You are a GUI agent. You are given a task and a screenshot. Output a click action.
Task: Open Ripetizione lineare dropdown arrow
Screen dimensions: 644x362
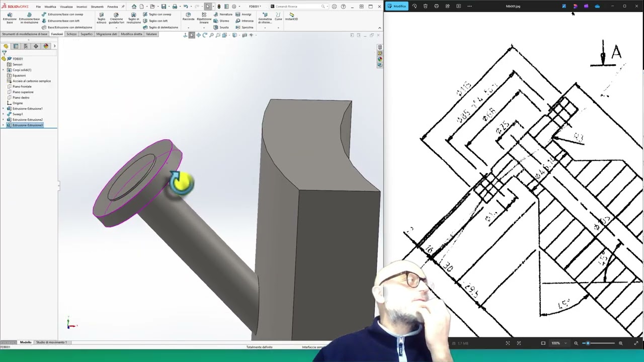tap(204, 27)
